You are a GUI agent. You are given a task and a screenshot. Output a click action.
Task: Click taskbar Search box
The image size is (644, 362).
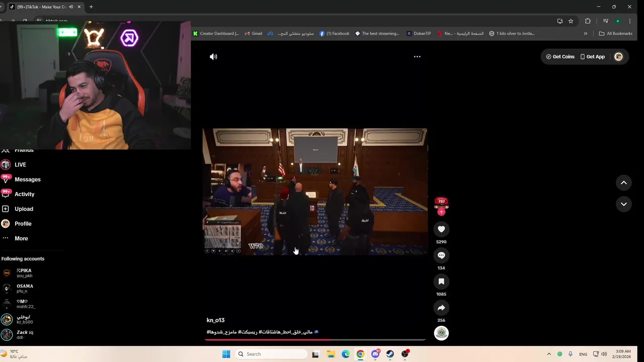tap(272, 354)
